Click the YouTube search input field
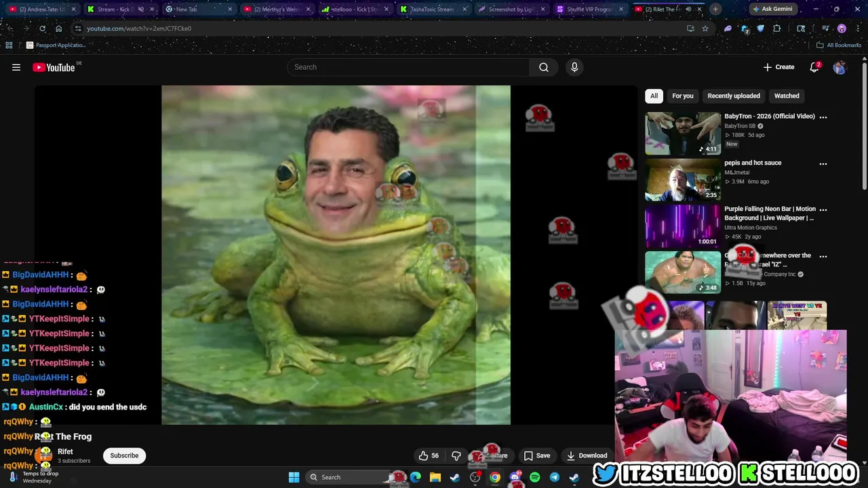Screen dimensions: 868x488 pyautogui.click(x=408, y=67)
